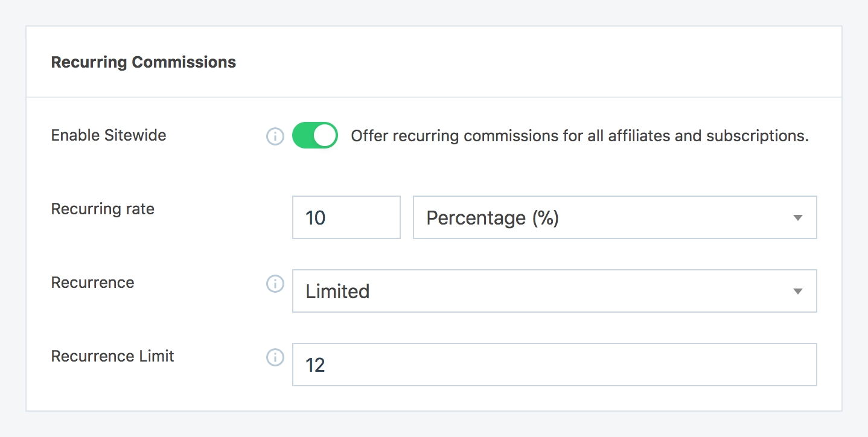Image resolution: width=868 pixels, height=437 pixels.
Task: Click the 'Offer recurring commissions' description text
Action: (579, 136)
